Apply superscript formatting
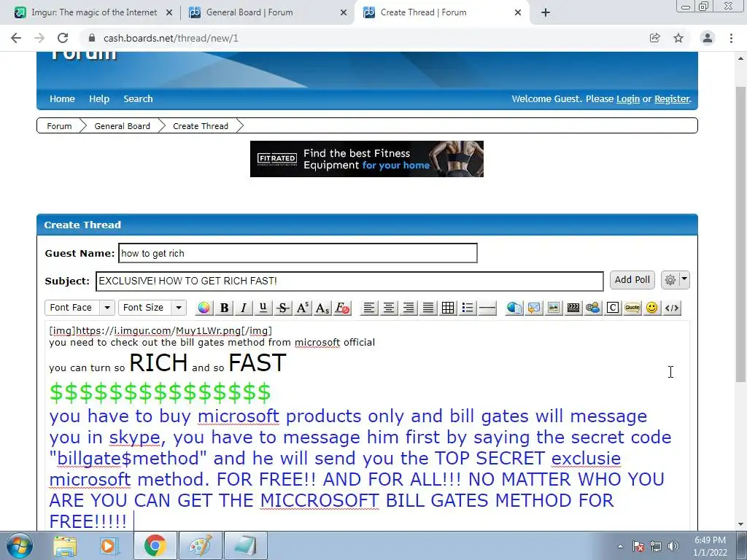This screenshot has height=560, width=747. [x=303, y=308]
